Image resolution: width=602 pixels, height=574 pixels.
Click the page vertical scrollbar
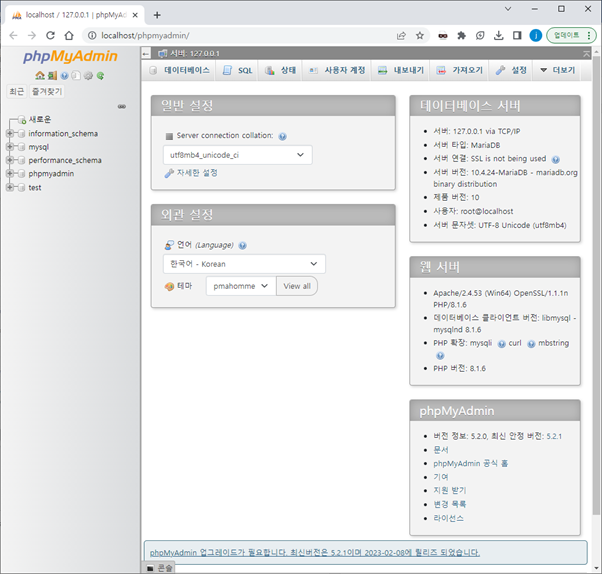596,284
